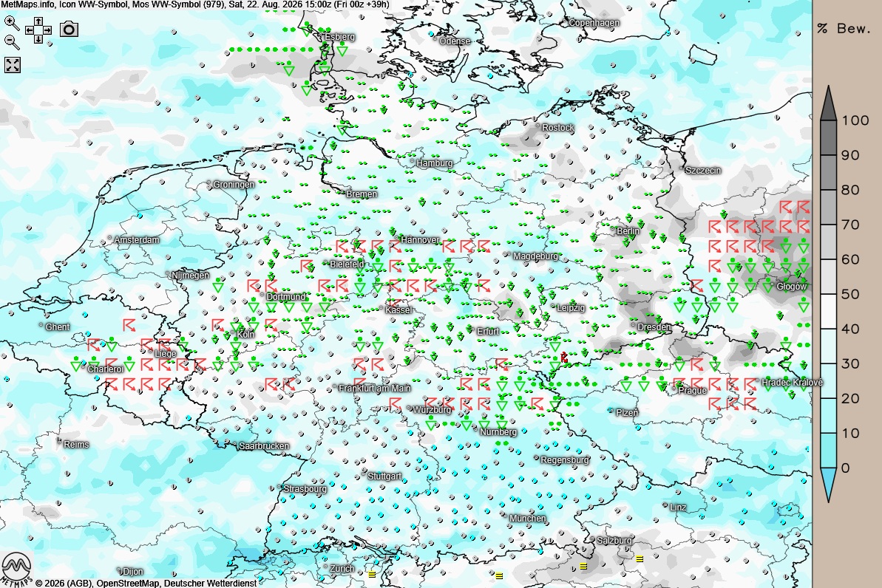The width and height of the screenshot is (882, 588).
Task: Pan the map left with arrow
Action: click(x=30, y=30)
